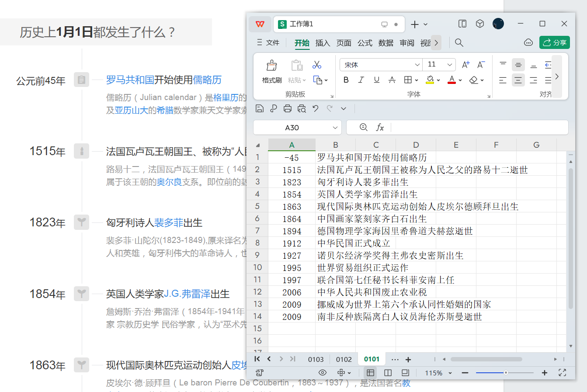Viewport: 587px width, 392px height.
Task: Select sheet tab 0103
Action: (316, 359)
